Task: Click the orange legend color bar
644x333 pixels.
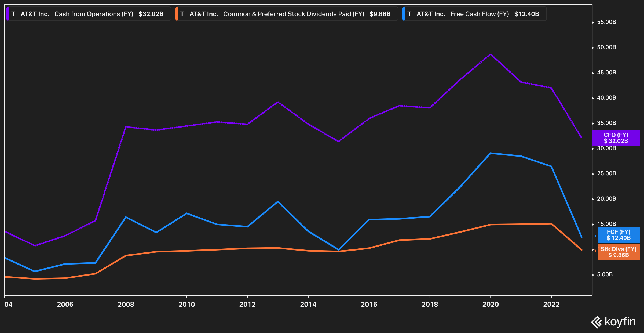Action: click(x=176, y=14)
